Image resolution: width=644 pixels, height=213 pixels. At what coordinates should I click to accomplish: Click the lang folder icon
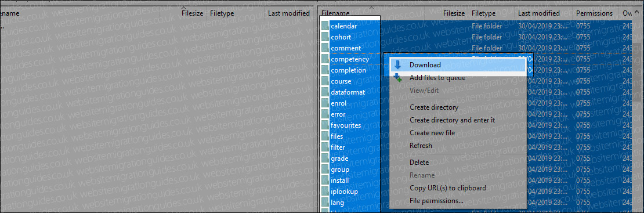[325, 203]
